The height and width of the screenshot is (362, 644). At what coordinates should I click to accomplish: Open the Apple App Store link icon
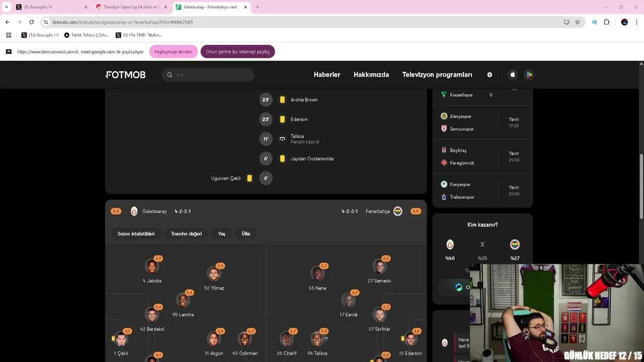[x=513, y=74]
